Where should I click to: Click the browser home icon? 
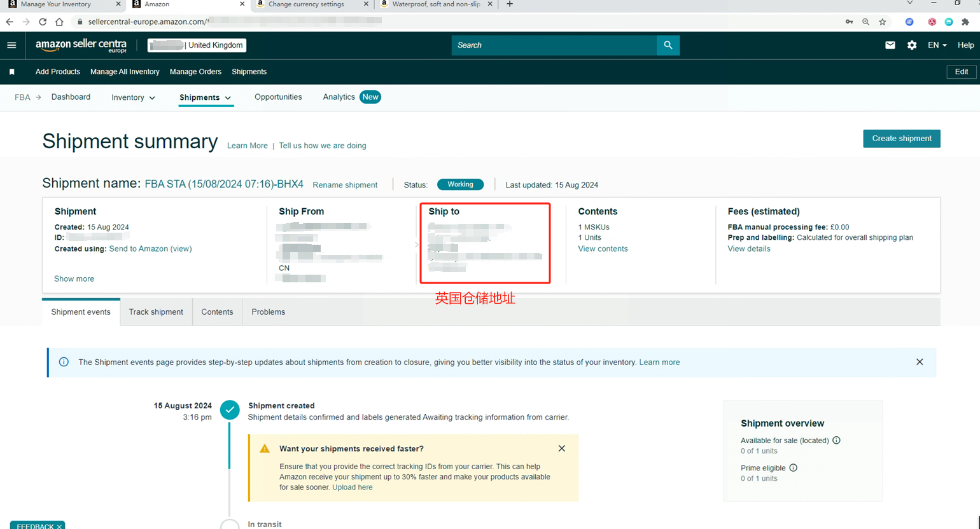point(59,22)
